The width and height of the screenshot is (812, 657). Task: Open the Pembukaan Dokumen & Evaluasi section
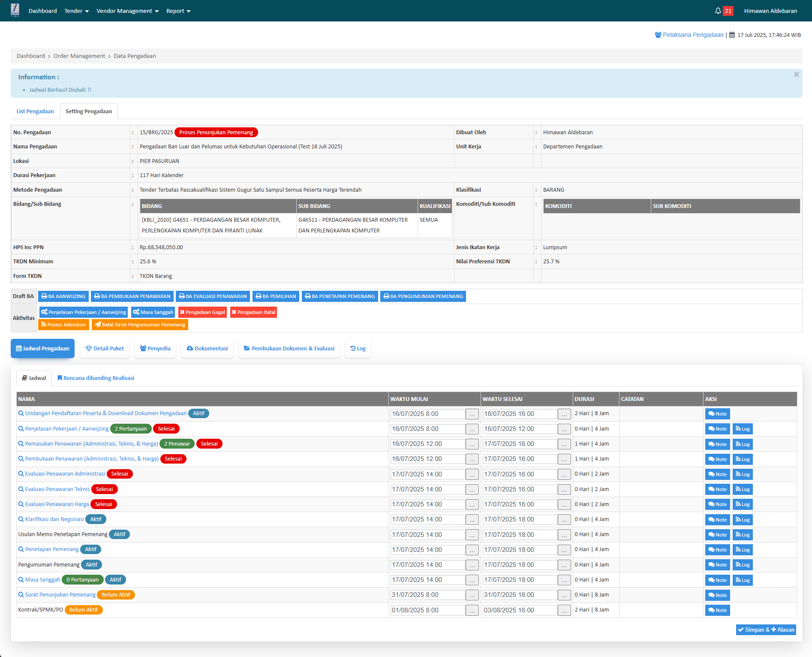click(x=289, y=349)
